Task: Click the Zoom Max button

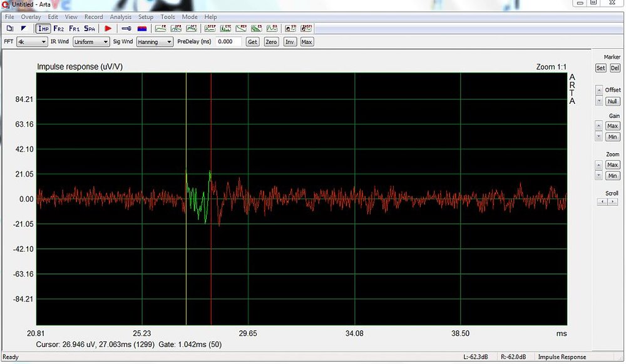Action: coord(612,164)
